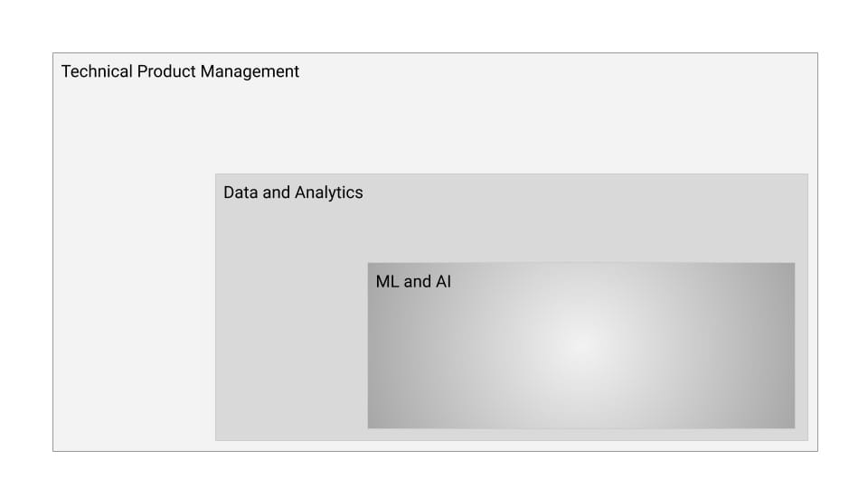Click gray strip beneath the ML box
Viewport: 868px width, 488px height.
tap(580, 435)
